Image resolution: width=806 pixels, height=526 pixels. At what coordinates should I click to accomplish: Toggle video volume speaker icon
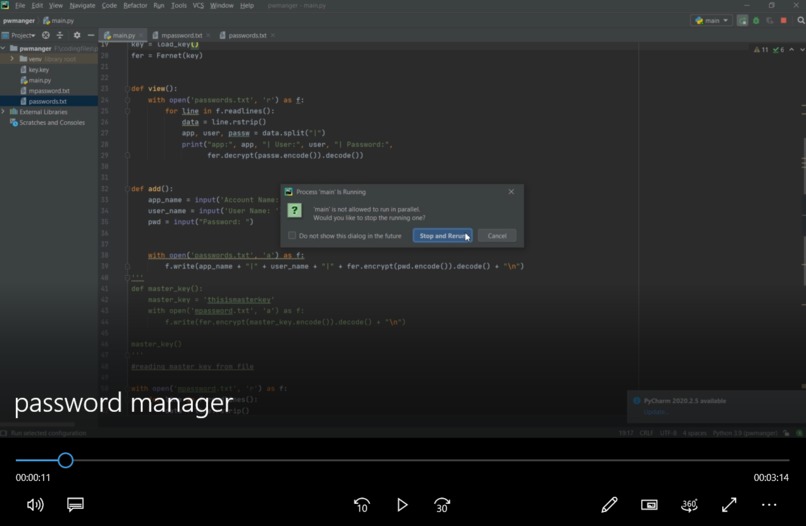click(35, 505)
